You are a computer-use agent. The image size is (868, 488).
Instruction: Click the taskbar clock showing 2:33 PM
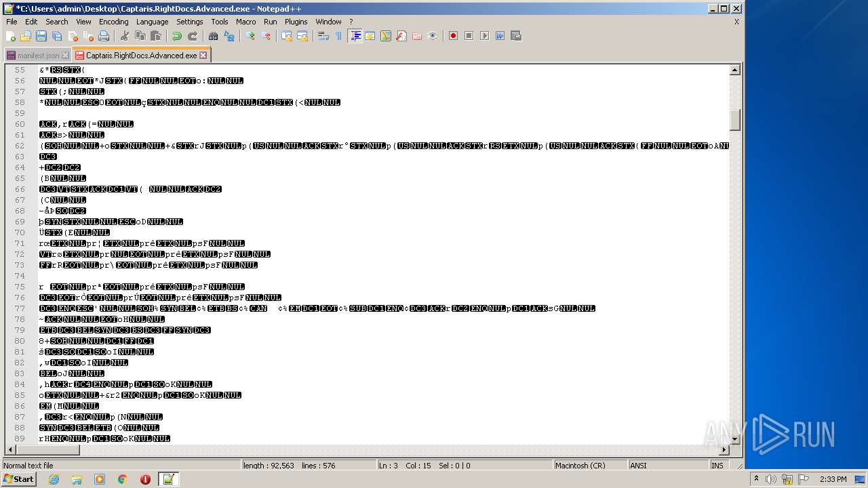click(x=833, y=479)
